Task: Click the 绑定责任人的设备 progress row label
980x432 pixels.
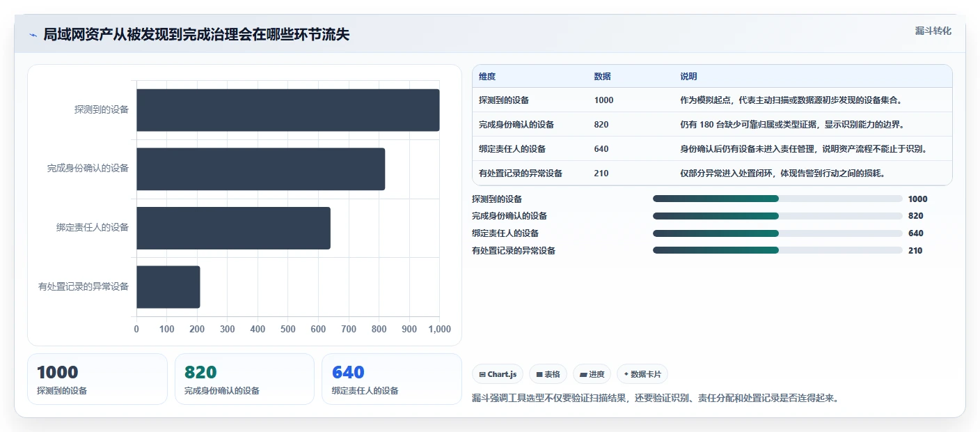Action: tap(505, 233)
